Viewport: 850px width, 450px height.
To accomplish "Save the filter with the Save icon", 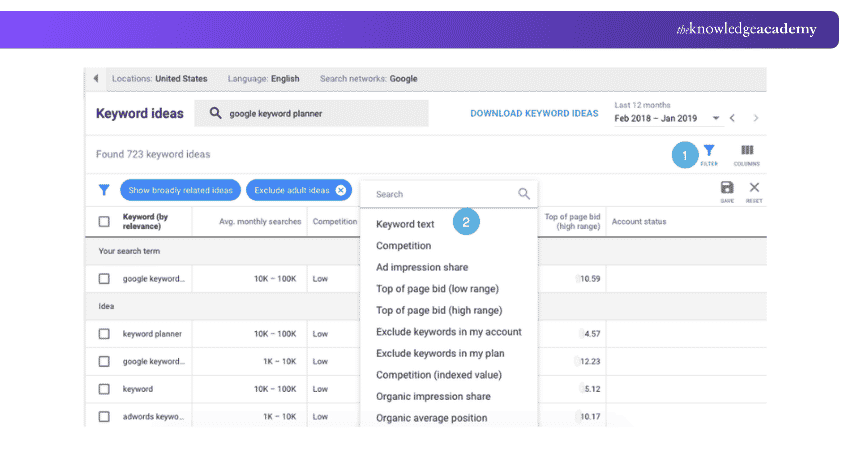I will (727, 188).
